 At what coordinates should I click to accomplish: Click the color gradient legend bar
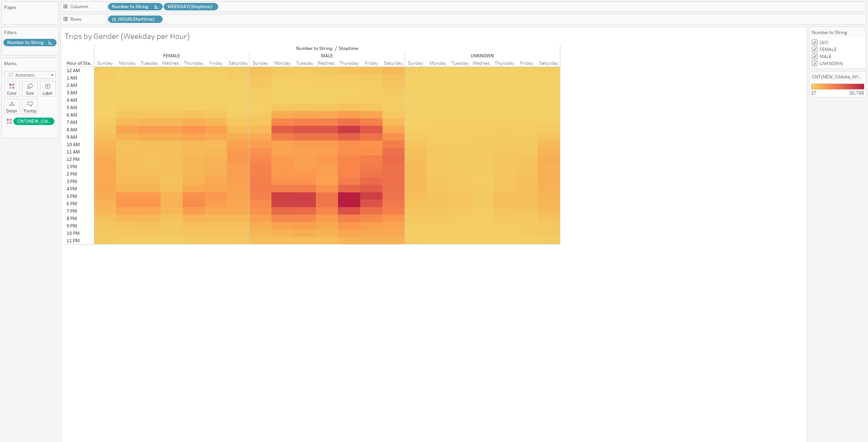(x=837, y=87)
